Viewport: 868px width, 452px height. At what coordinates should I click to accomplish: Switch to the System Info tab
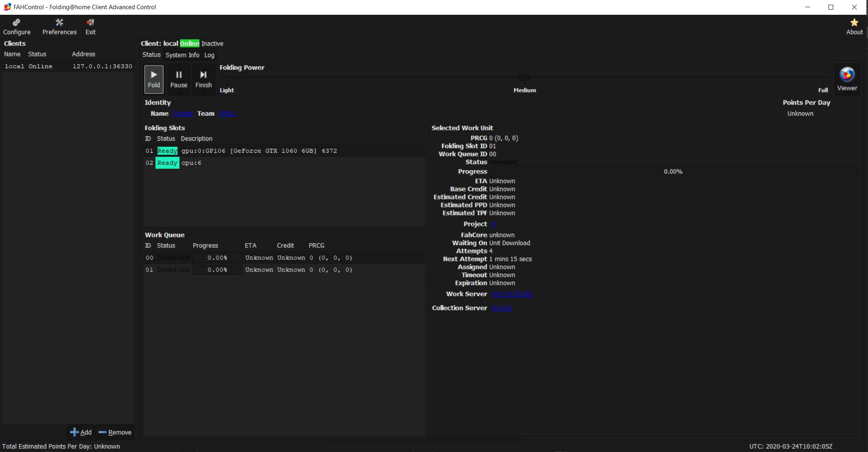coord(182,55)
